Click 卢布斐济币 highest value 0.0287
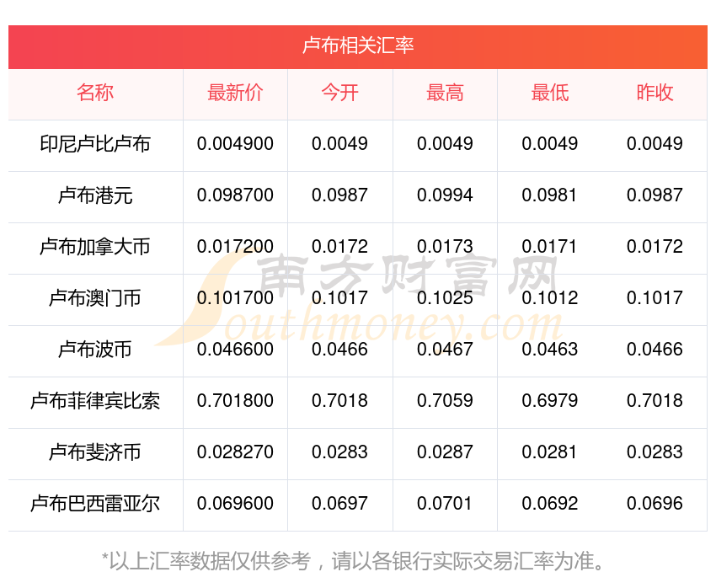 pyautogui.click(x=445, y=452)
